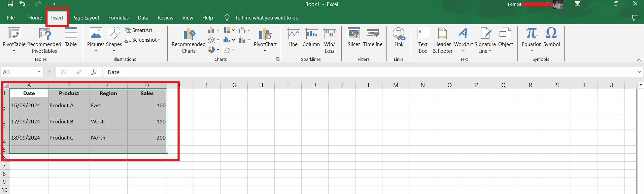Switch to the Page Layout tab
The image size is (644, 194).
(86, 18)
